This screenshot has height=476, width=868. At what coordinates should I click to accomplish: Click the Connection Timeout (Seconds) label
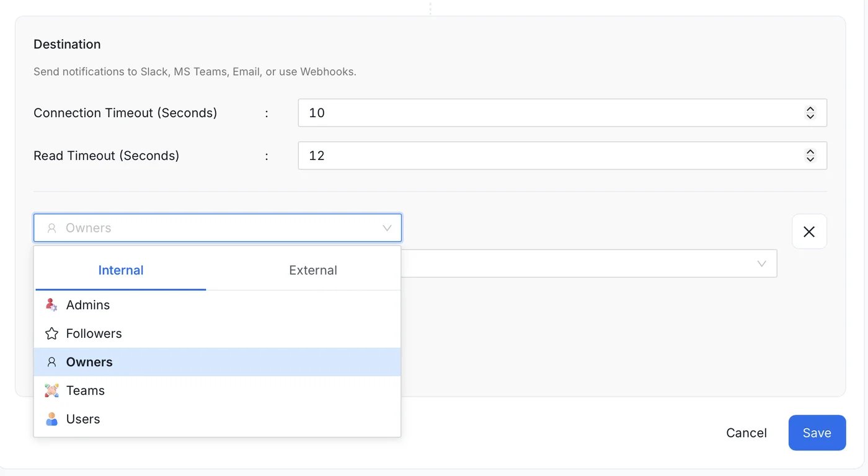pos(125,113)
